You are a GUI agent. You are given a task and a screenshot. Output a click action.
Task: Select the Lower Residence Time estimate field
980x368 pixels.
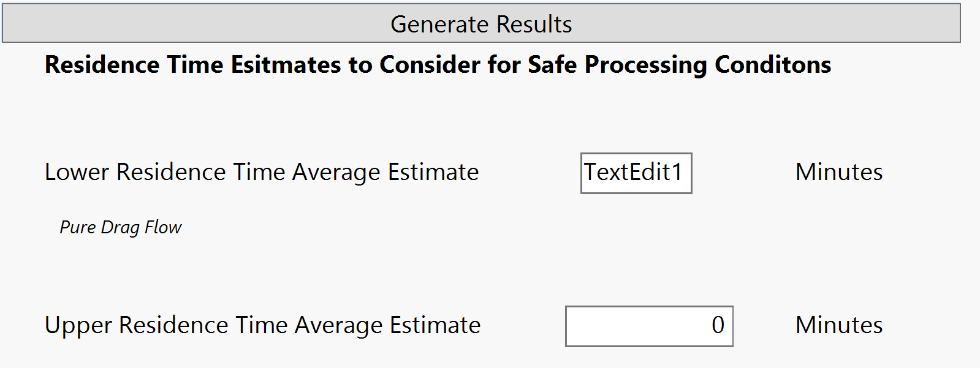[x=636, y=173]
